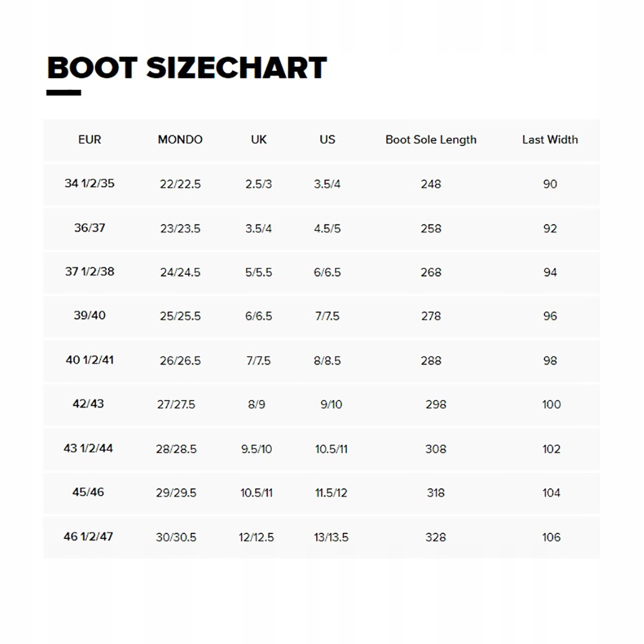Screen dimensions: 644x644
Task: Click the Boot Sole Length header
Action: pos(431,140)
